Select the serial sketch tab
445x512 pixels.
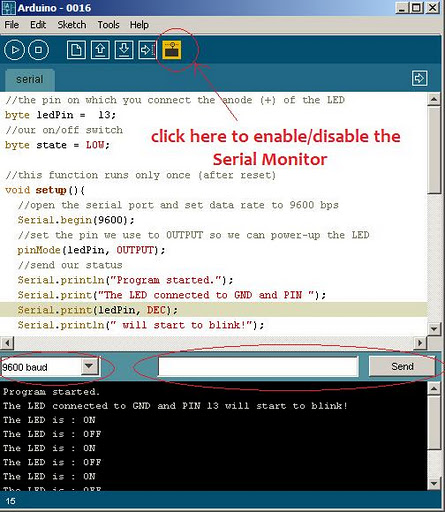pos(30,80)
